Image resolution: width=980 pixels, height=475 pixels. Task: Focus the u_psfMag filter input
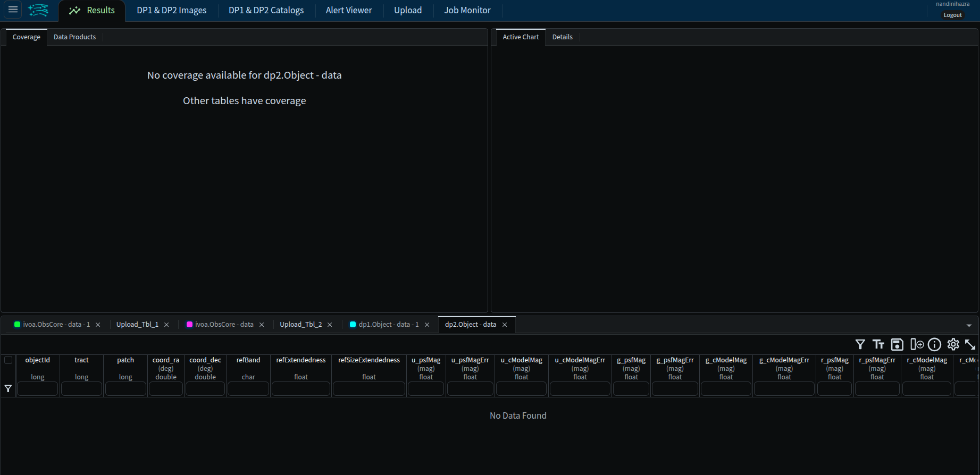(x=426, y=389)
